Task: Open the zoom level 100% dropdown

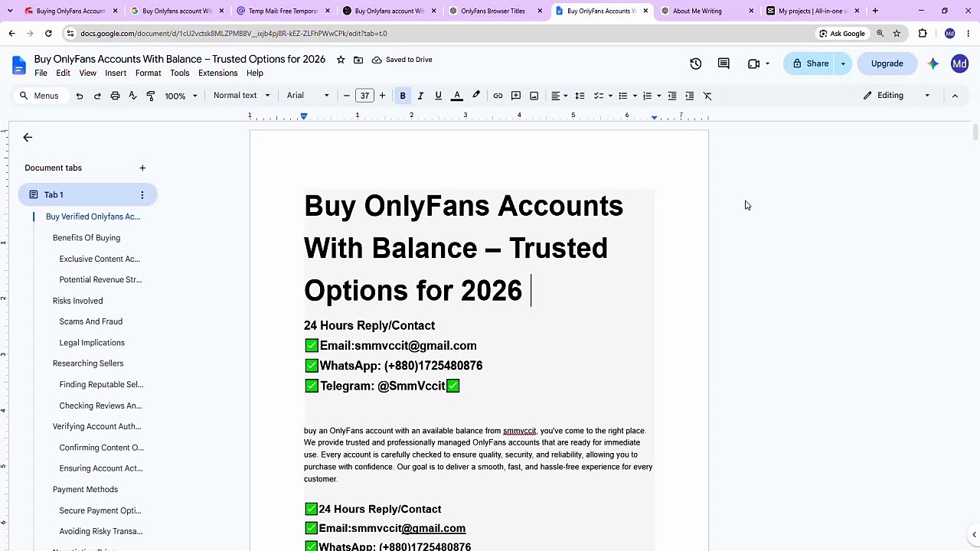Action: [181, 96]
